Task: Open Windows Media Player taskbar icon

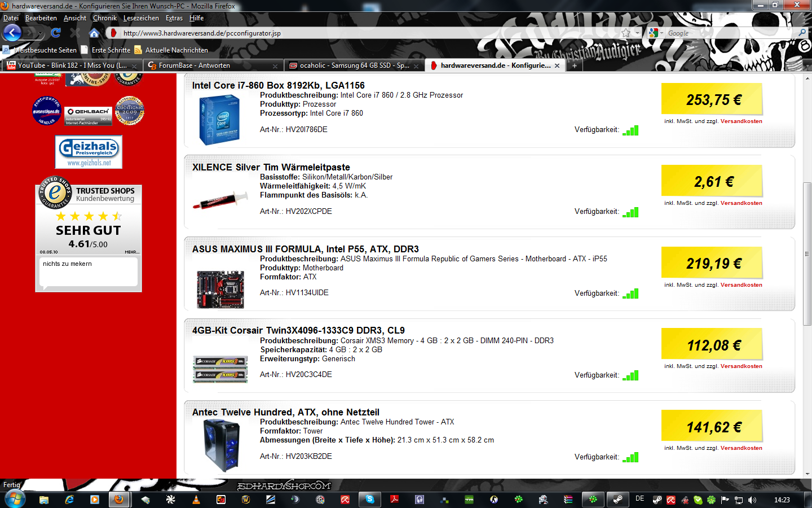Action: pyautogui.click(x=95, y=500)
